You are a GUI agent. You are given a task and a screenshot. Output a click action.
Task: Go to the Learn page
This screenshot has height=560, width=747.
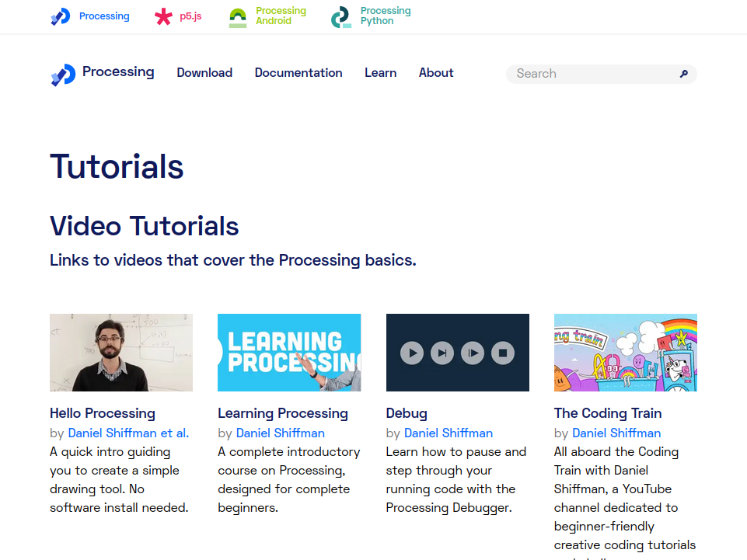380,73
